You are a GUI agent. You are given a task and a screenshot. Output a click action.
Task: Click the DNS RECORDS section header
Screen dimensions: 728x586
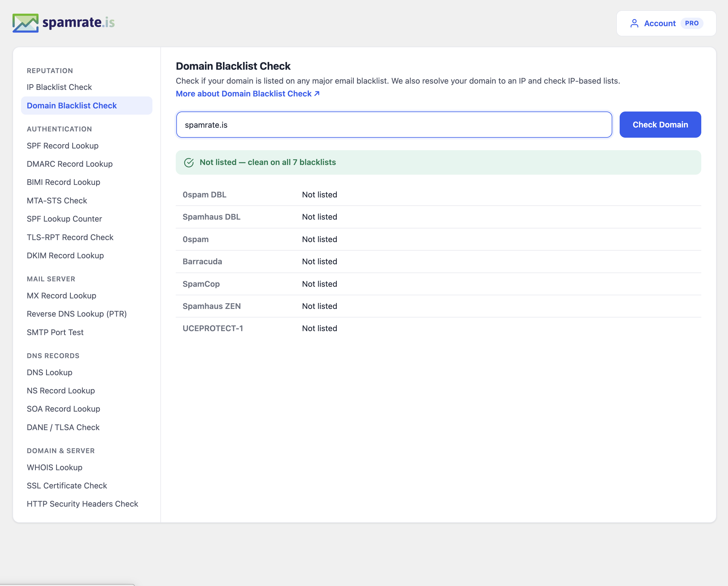tap(53, 356)
